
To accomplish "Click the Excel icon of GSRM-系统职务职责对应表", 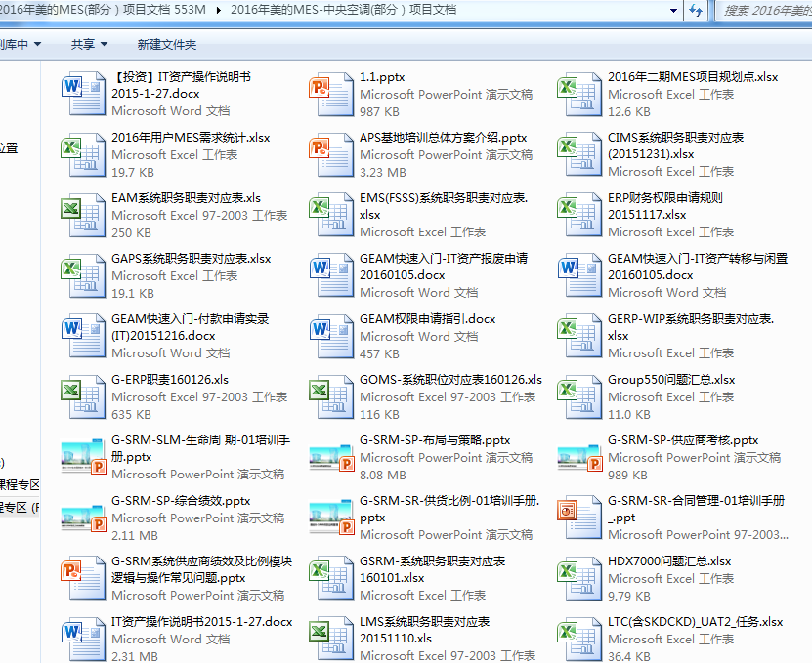I will 331,579.
